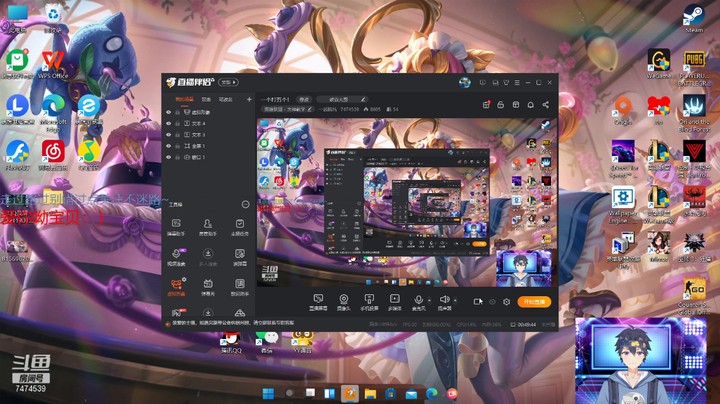Open Windows Start button on taskbar
The width and height of the screenshot is (720, 404).
click(268, 393)
